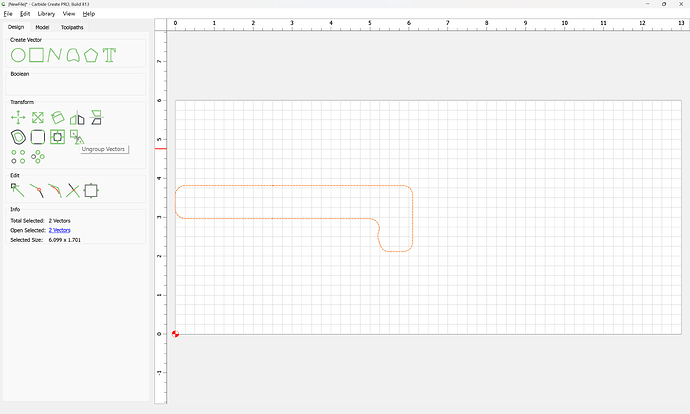
Task: Open the Move transform tool
Action: coord(18,117)
